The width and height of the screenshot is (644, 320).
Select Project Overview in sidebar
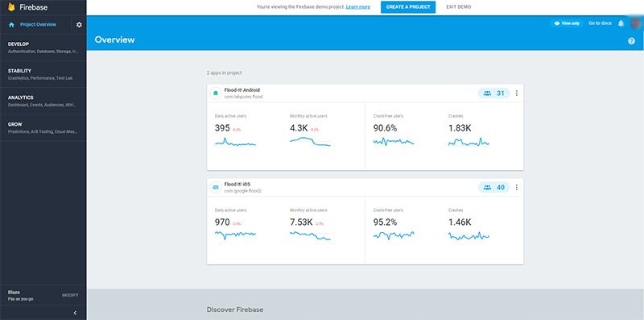point(38,25)
